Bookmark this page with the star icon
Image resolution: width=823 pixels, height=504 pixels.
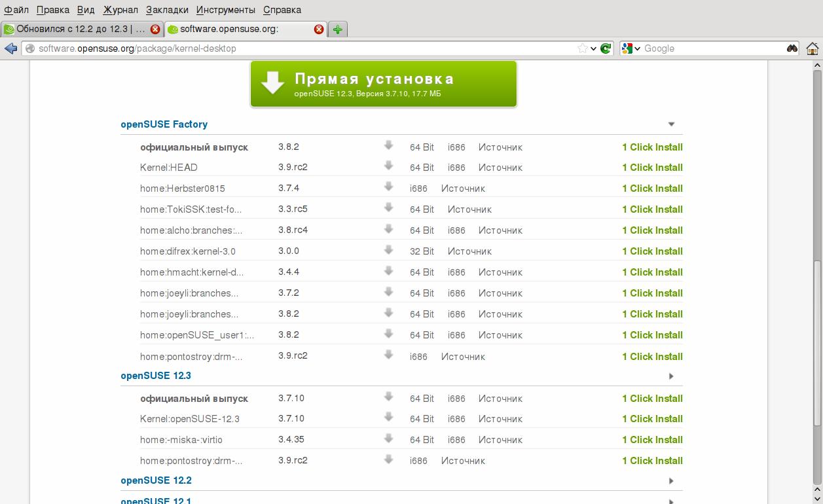point(581,48)
